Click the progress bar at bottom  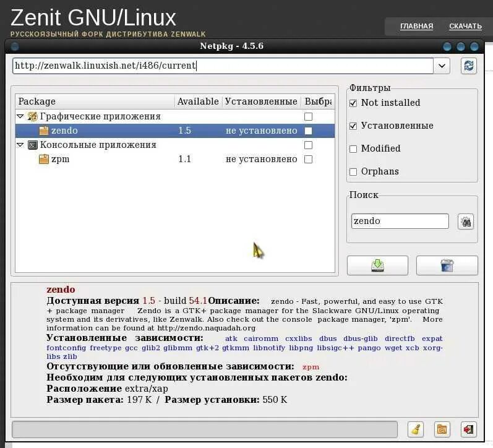pos(205,429)
